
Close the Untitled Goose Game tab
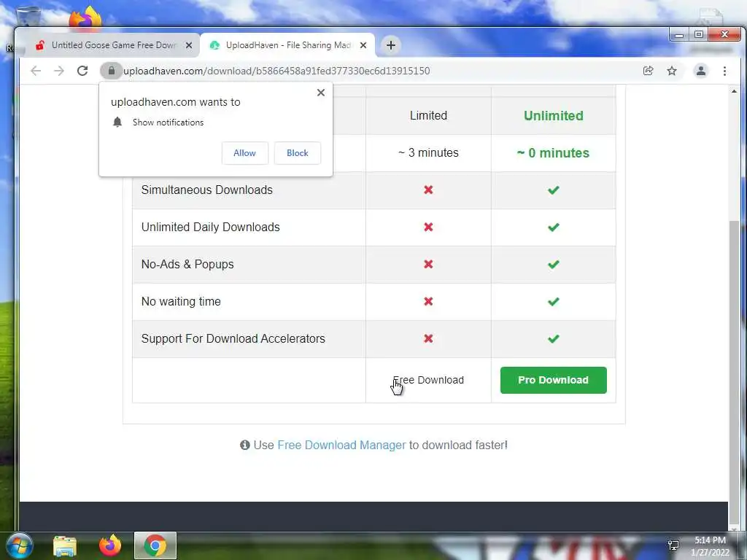pyautogui.click(x=189, y=45)
